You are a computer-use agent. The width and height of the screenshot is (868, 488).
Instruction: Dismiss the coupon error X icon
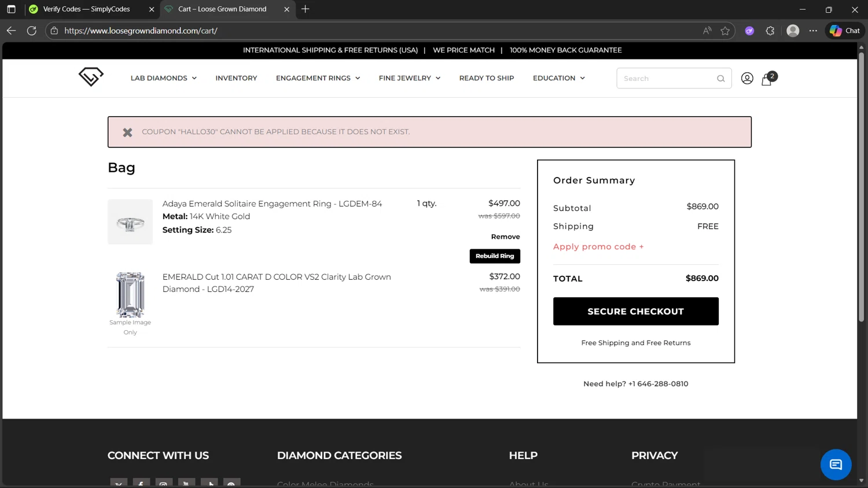[x=127, y=132]
